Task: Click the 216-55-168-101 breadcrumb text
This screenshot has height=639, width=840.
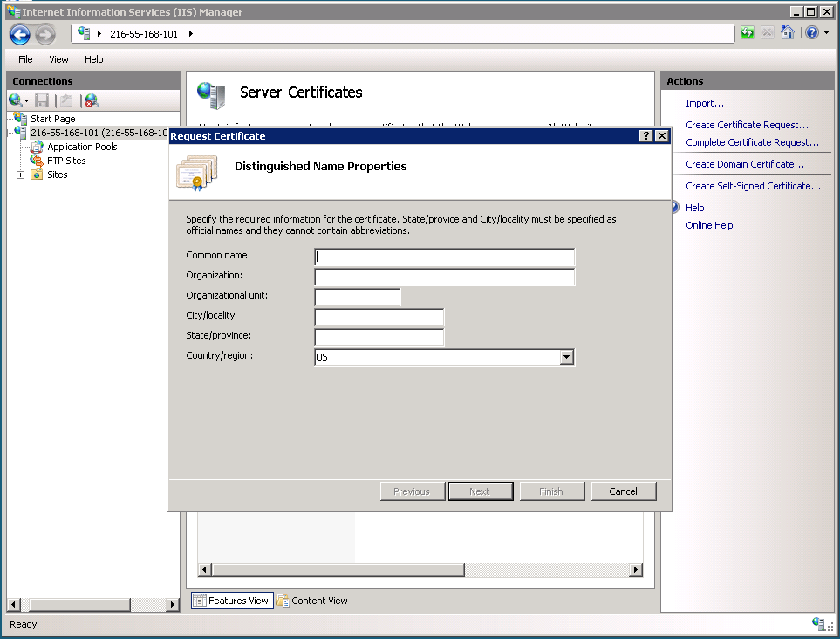Action: [x=144, y=34]
